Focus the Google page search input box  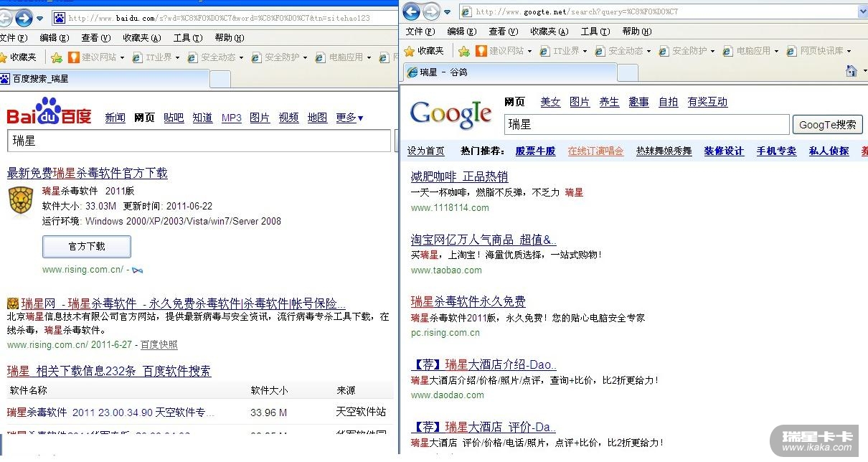(646, 125)
